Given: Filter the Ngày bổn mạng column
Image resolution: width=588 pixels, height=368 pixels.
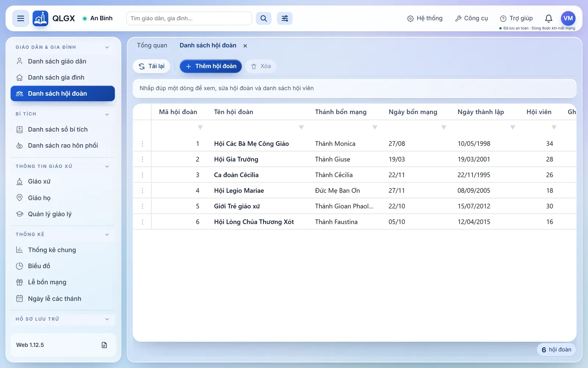Looking at the screenshot, I should click(x=444, y=127).
